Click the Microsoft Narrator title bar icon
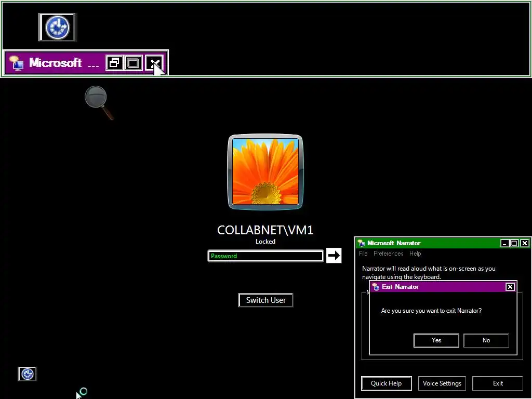The image size is (532, 399). [362, 243]
